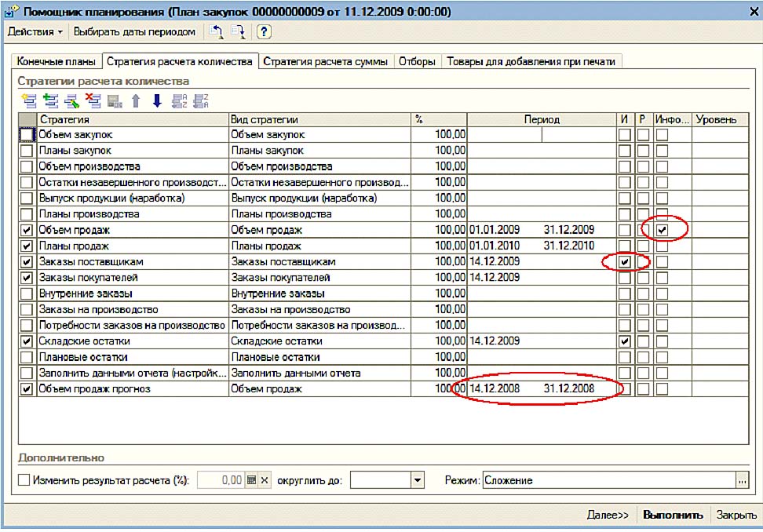Click the edit row pencil icon

(72, 100)
